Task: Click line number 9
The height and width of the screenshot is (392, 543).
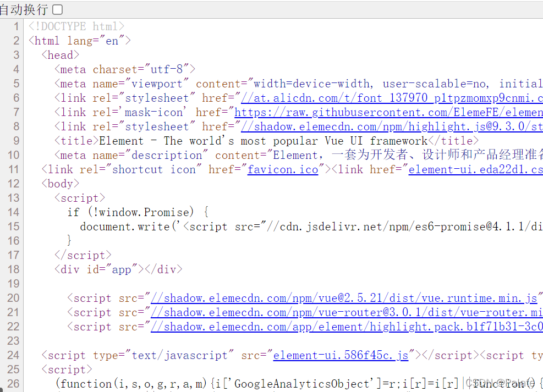Action: pyautogui.click(x=16, y=141)
